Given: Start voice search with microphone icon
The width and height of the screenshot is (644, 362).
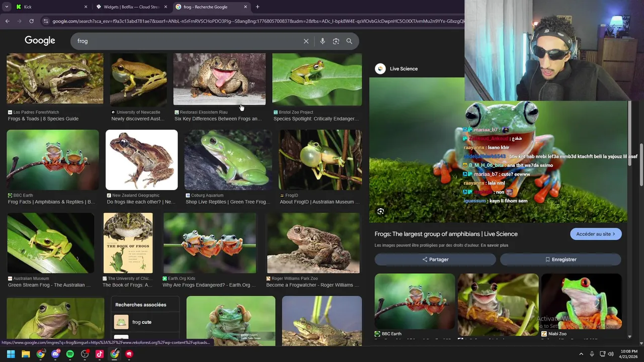Looking at the screenshot, I should (323, 41).
